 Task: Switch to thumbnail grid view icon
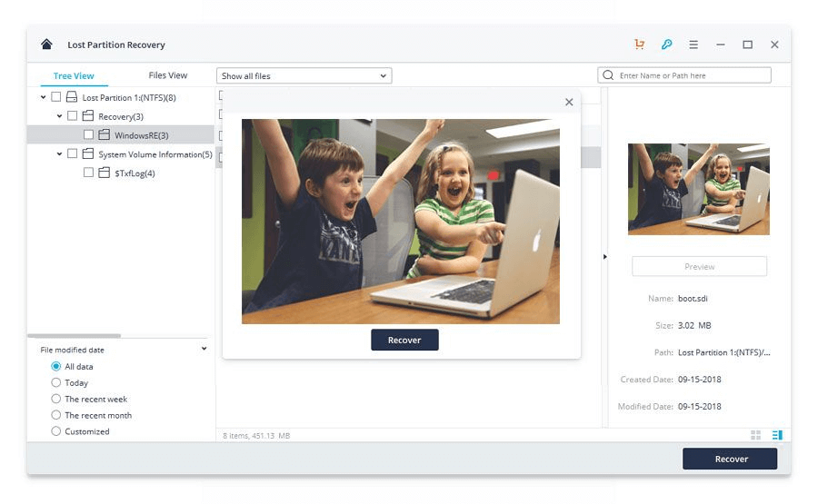click(756, 435)
